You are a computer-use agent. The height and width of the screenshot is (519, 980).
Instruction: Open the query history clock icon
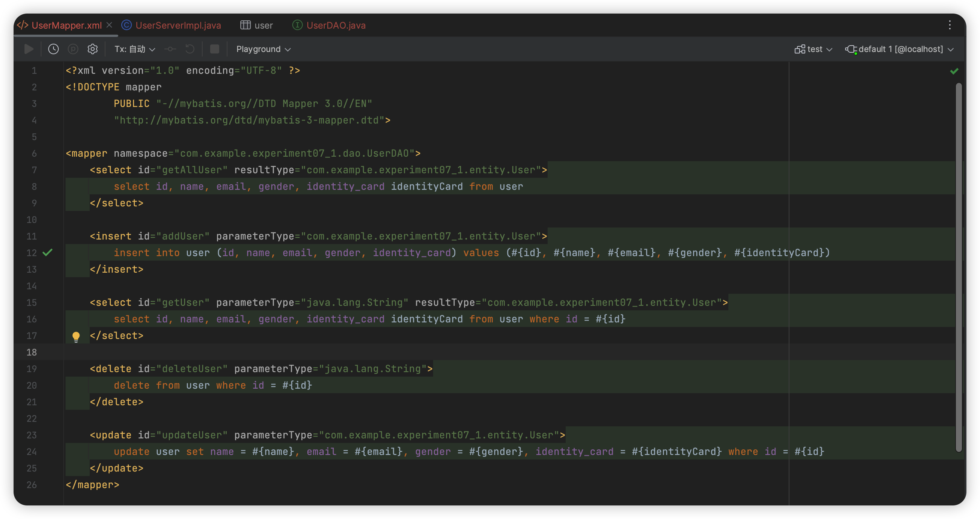click(x=53, y=49)
